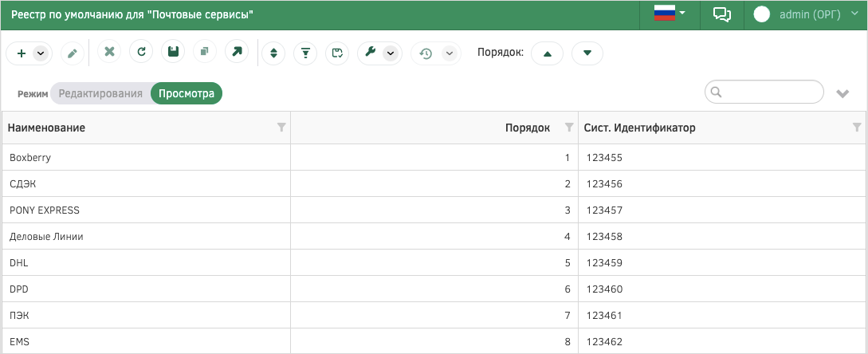Screen dimensions: 868x354
Task: Expand the wrench tools dropdown arrow
Action: coord(391,53)
